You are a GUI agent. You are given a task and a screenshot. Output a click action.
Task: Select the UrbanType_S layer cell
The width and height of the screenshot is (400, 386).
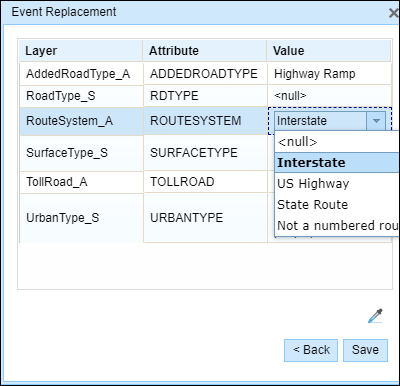[81, 218]
